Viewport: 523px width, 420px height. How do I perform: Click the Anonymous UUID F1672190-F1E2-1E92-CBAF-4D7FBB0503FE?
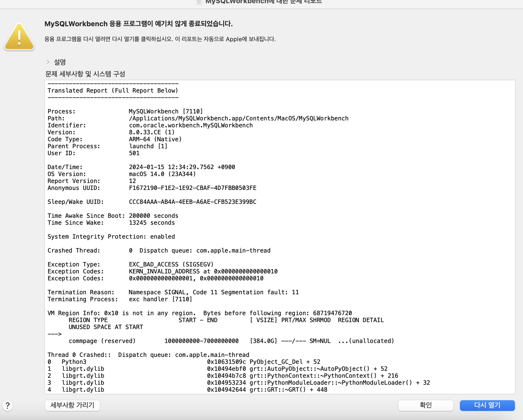pos(193,188)
